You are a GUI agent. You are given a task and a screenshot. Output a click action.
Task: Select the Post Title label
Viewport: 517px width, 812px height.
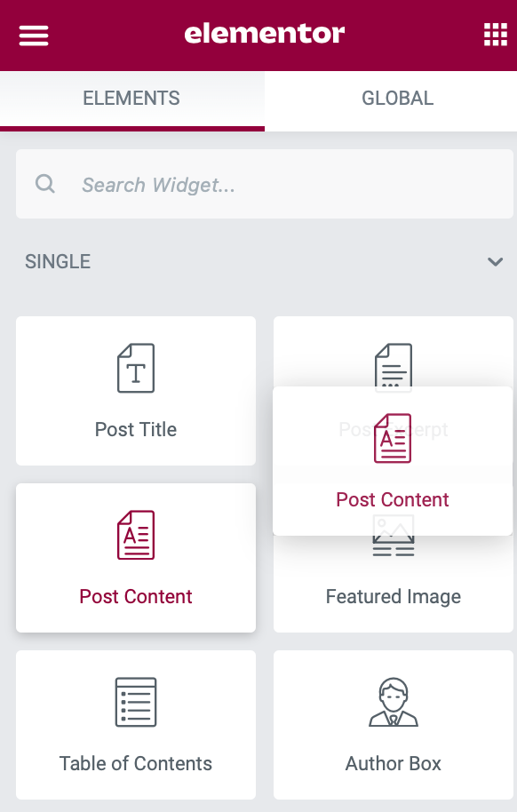click(136, 429)
